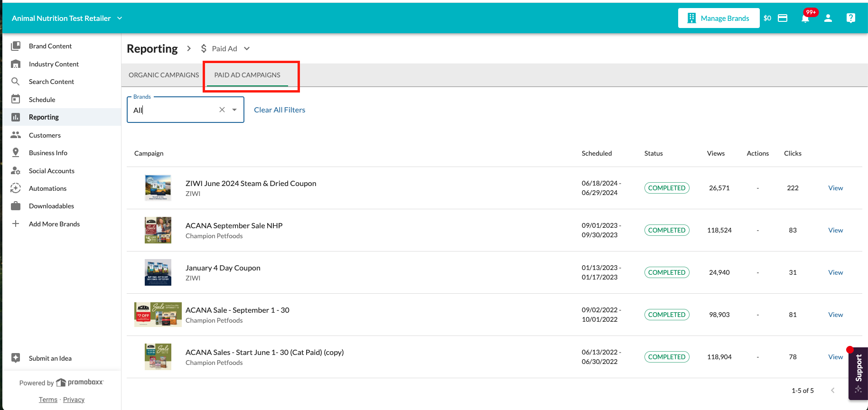This screenshot has height=410, width=868.
Task: View the ACANA Sale - September 1 - 30 report
Action: 835,315
